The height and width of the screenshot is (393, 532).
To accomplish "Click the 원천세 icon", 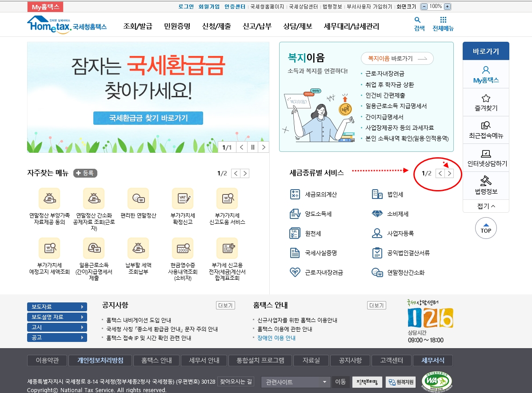I will (295, 233).
